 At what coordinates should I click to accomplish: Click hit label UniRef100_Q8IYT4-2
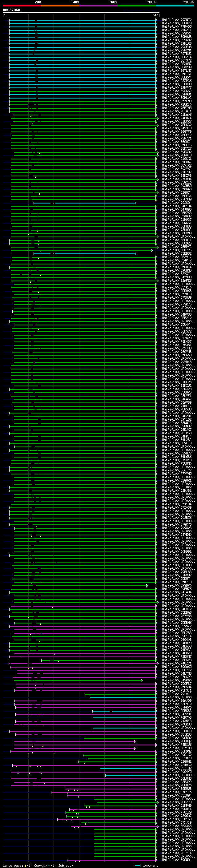[179, 853]
